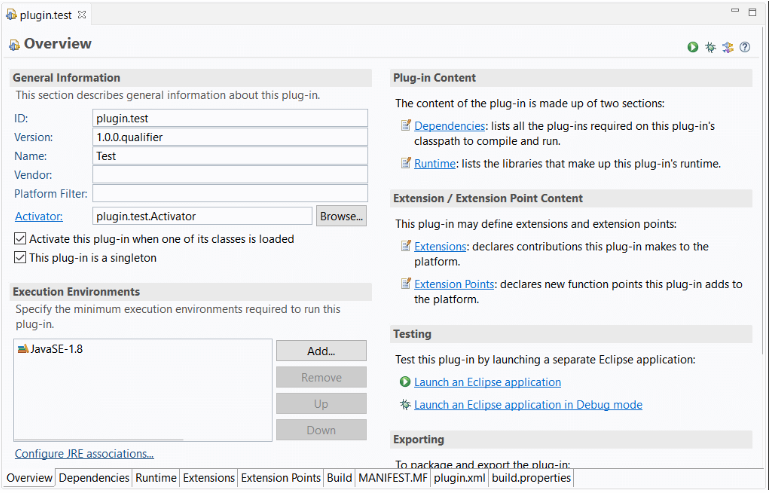Click the icon beside the Extension Points link
This screenshot has width=770, height=493.
click(406, 283)
